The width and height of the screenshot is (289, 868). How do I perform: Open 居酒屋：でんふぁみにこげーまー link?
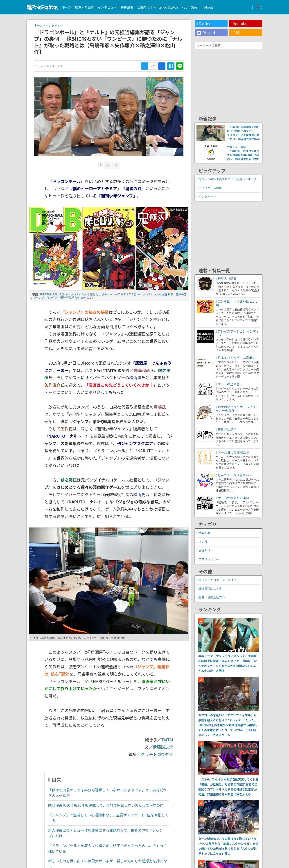click(108, 367)
